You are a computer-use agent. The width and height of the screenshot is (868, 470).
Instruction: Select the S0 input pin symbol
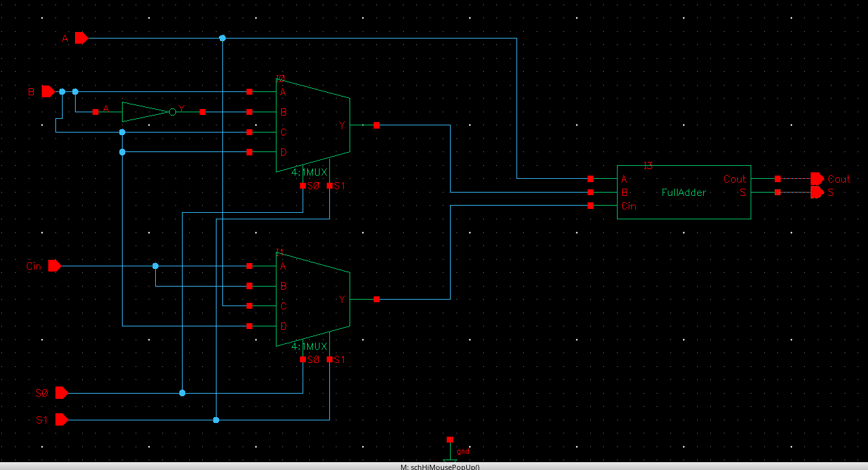point(62,393)
